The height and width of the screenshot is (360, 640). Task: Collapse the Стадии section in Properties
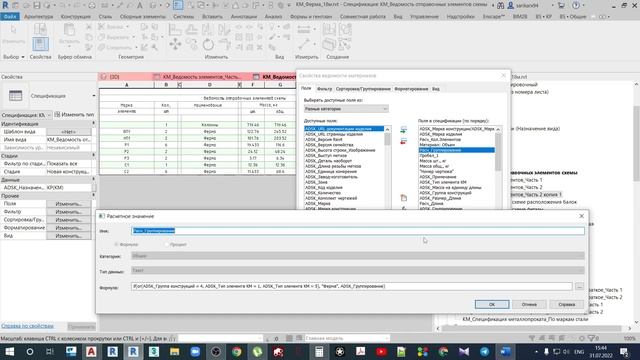pos(93,156)
